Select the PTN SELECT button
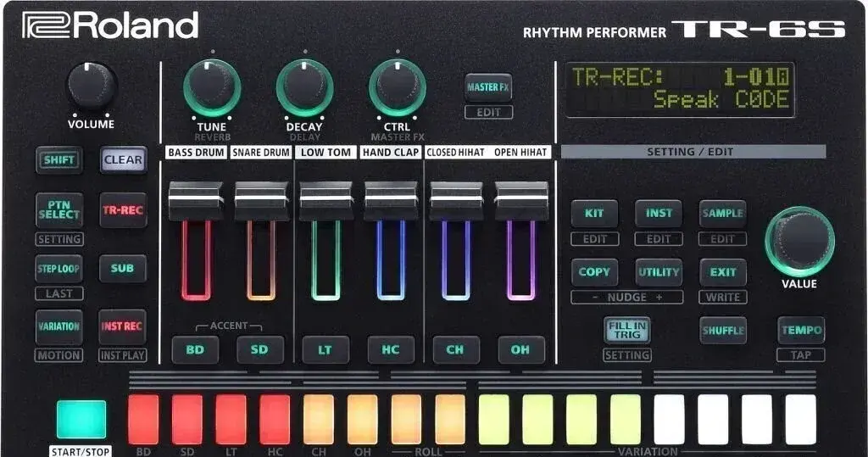Screen dimensions: 868x457 [59, 210]
